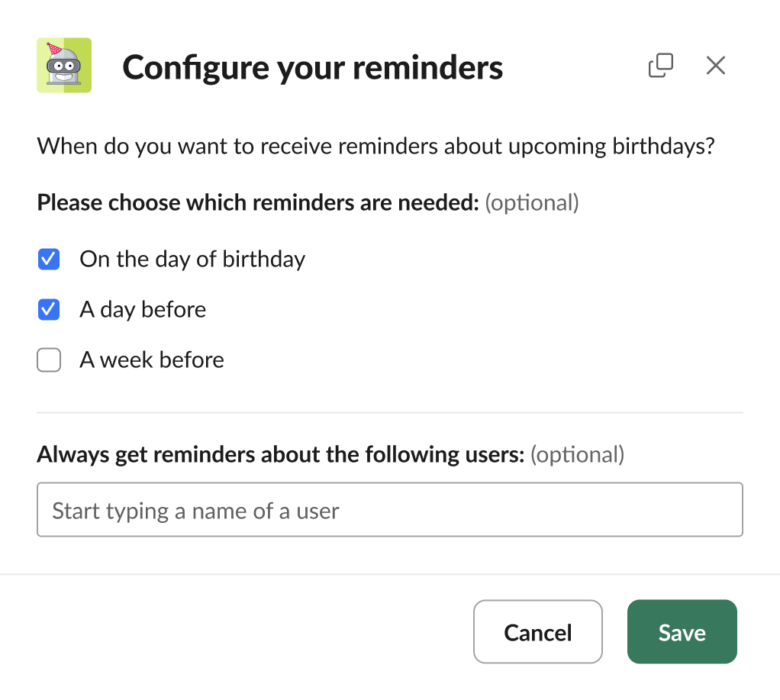This screenshot has height=700, width=780.
Task: Toggle the first checked reminder option
Action: coord(48,259)
